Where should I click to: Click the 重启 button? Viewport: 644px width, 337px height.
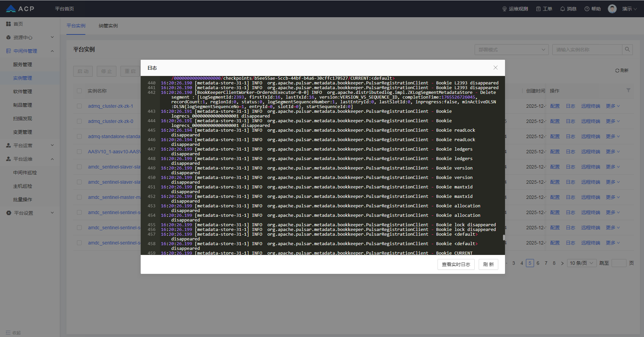(130, 71)
